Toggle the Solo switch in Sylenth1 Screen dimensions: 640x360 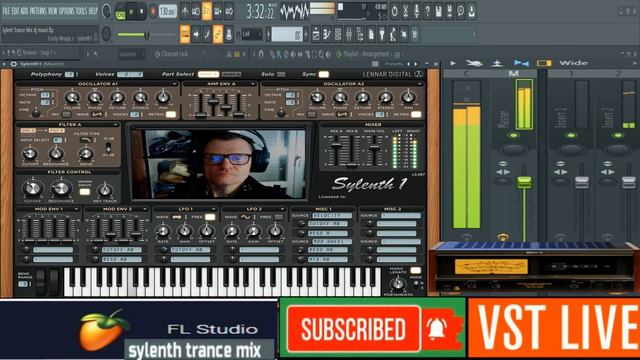(281, 74)
